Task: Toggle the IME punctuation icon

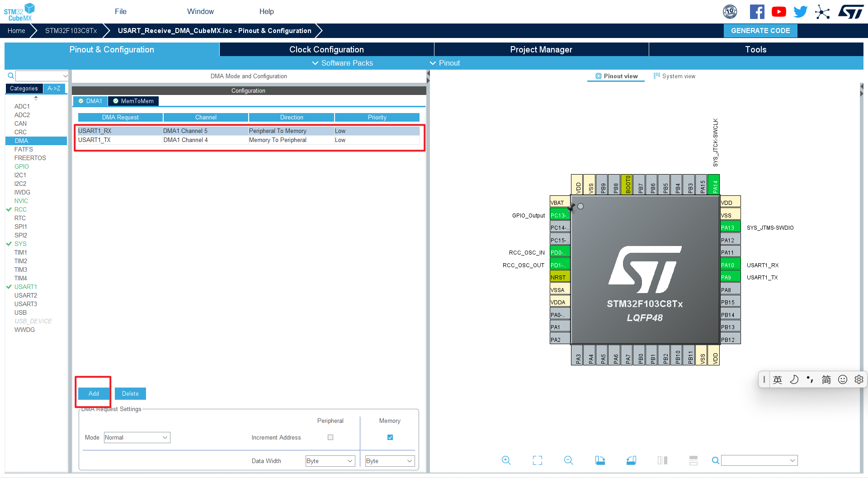Action: point(810,379)
